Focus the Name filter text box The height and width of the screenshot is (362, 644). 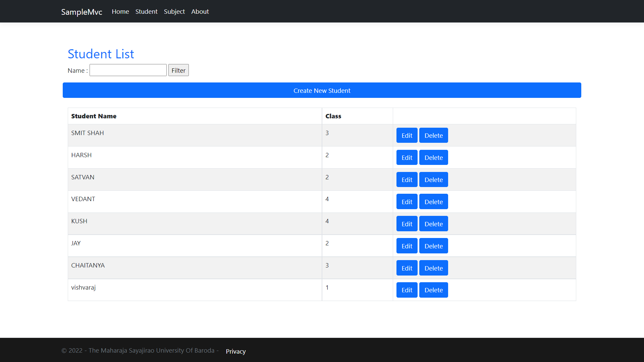128,70
